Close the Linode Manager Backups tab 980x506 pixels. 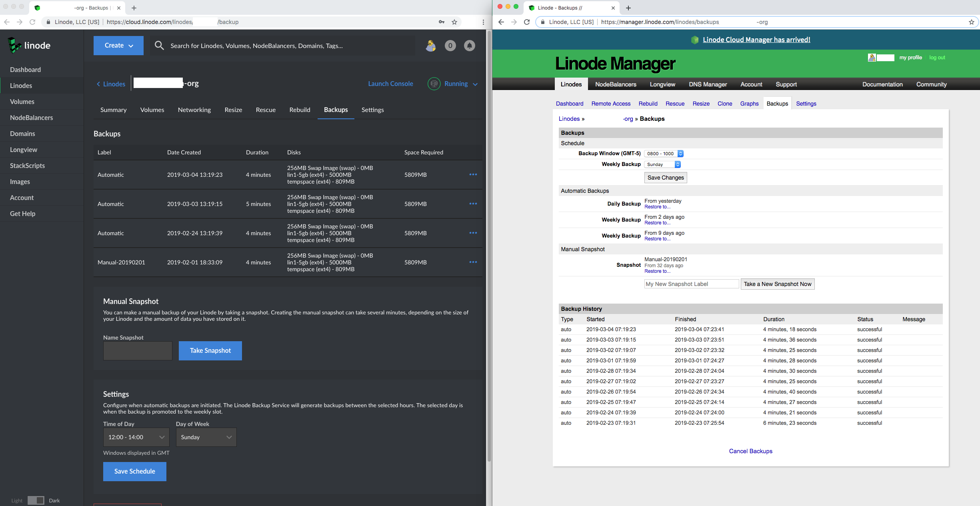(x=613, y=8)
